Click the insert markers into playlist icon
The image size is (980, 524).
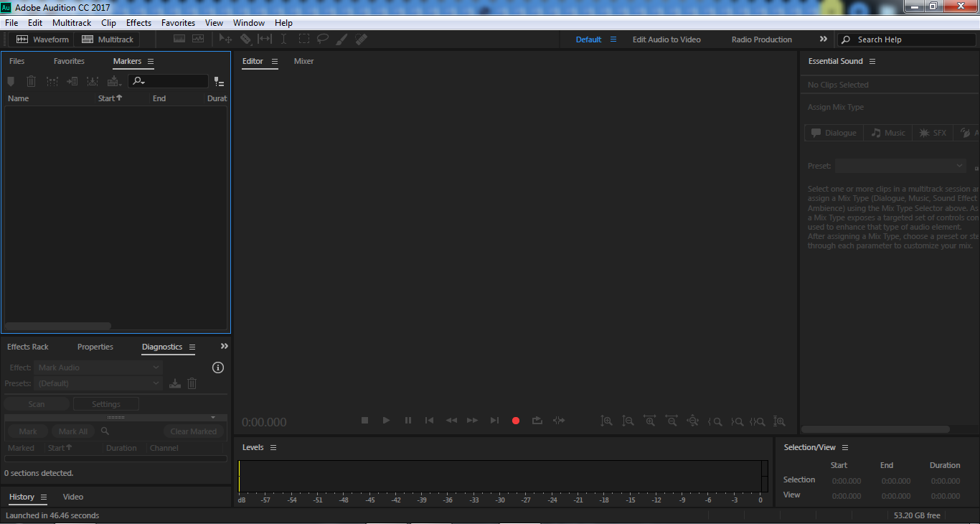point(72,81)
